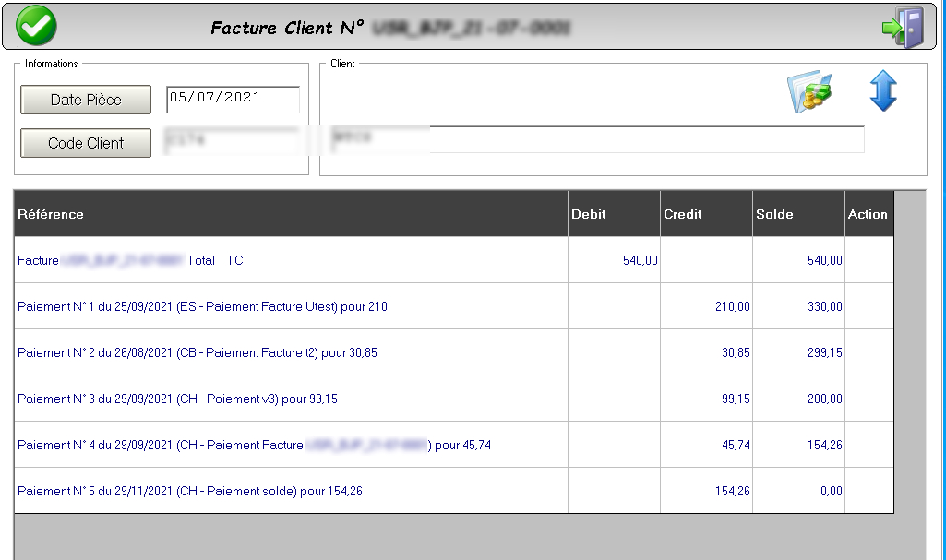This screenshot has width=946, height=560.
Task: Click the client name text field
Action: [596, 139]
